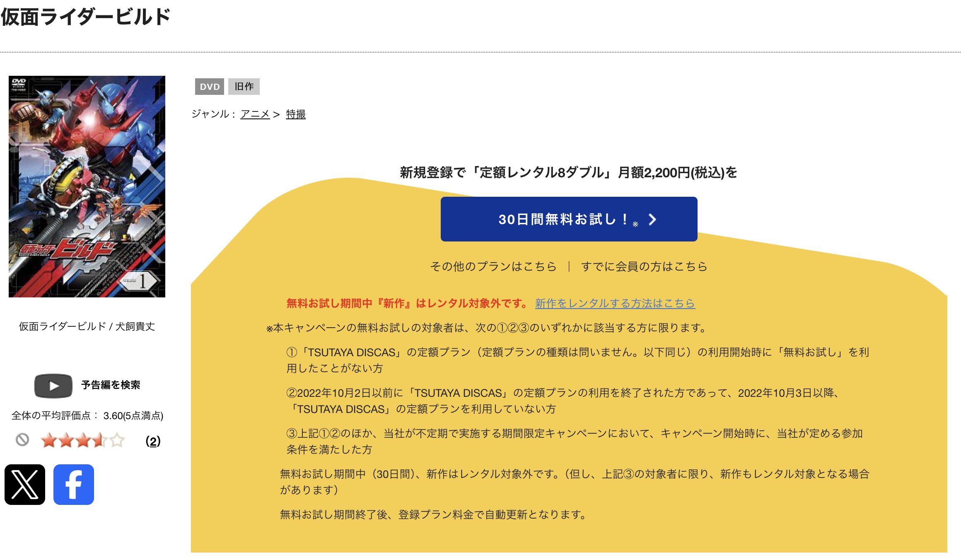961x560 pixels.
Task: Click the DVD media badge
Action: [x=210, y=87]
